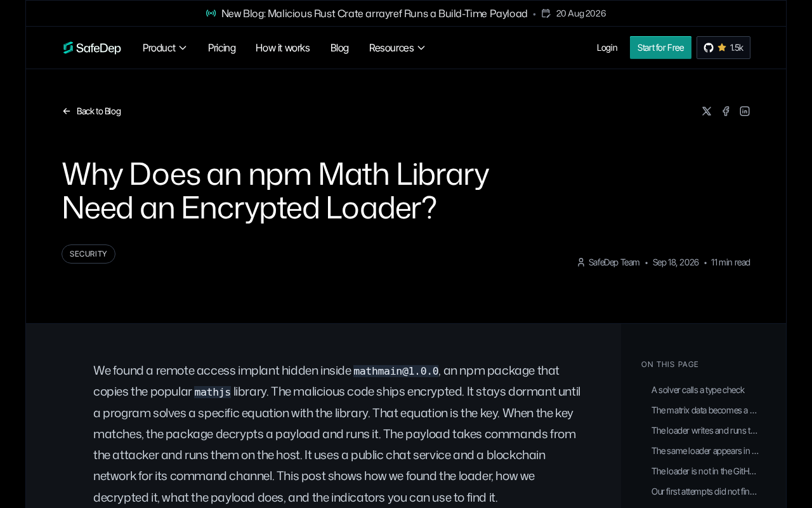Share article on X (Twitter)
Screen dimensions: 812x508
(707, 111)
